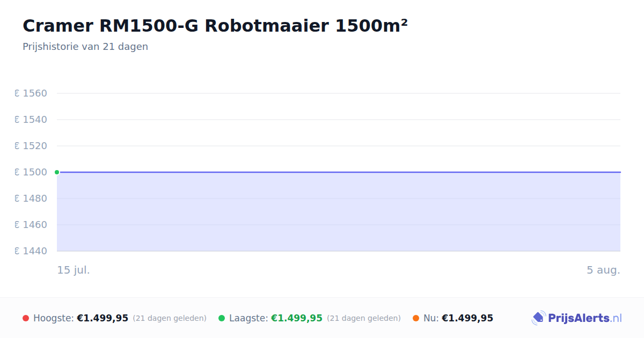
Task: Click the € 1520 axis label
Action: 31,146
